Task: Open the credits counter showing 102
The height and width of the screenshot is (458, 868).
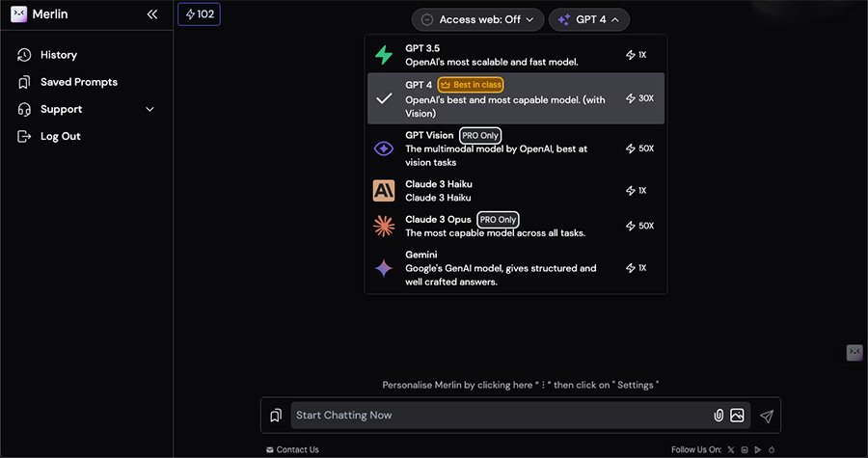Action: (200, 14)
